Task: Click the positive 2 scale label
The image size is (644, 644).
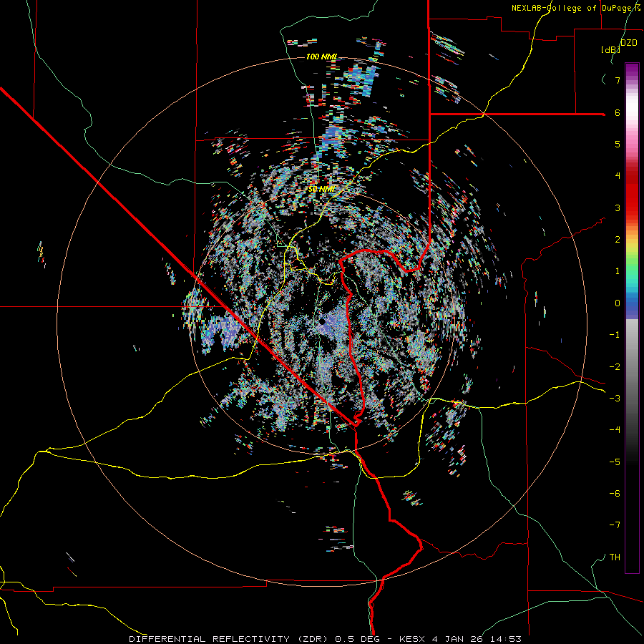Action: click(618, 240)
